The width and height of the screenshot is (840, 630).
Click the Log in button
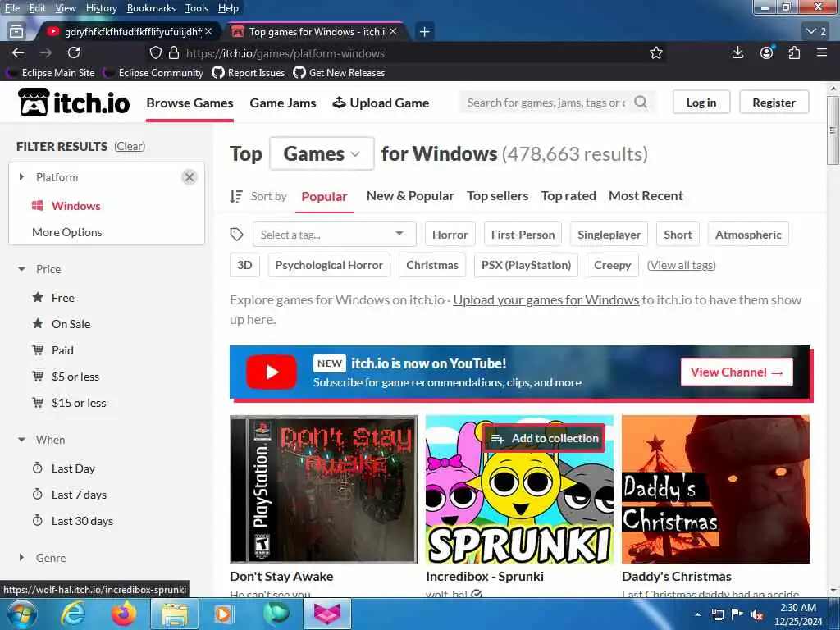click(x=701, y=103)
